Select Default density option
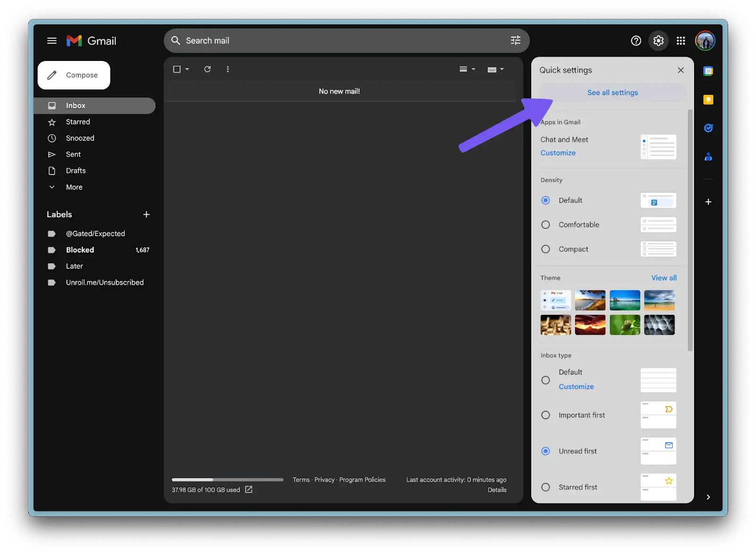756x554 pixels. (546, 200)
